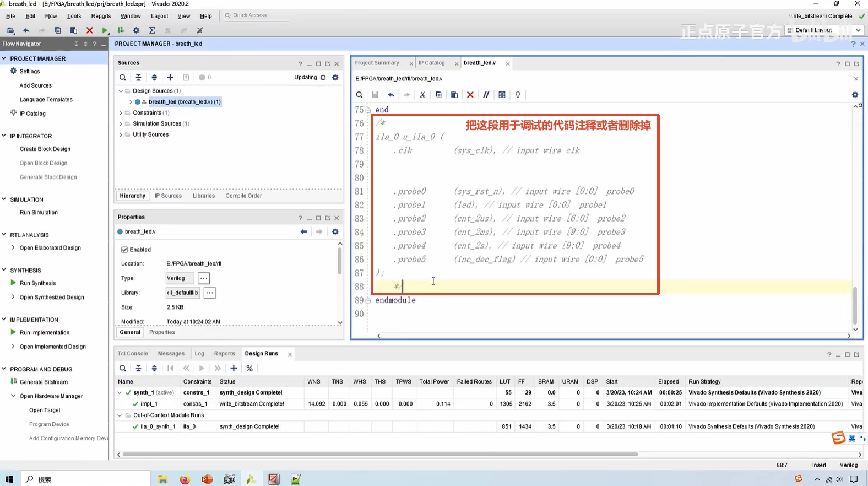Image resolution: width=868 pixels, height=486 pixels.
Task: Click the Sigma reports icon in main toolbar
Action: pyautogui.click(x=152, y=30)
